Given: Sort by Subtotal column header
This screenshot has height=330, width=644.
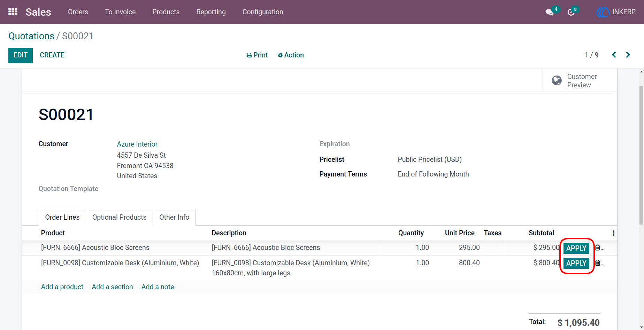Looking at the screenshot, I should coord(541,233).
